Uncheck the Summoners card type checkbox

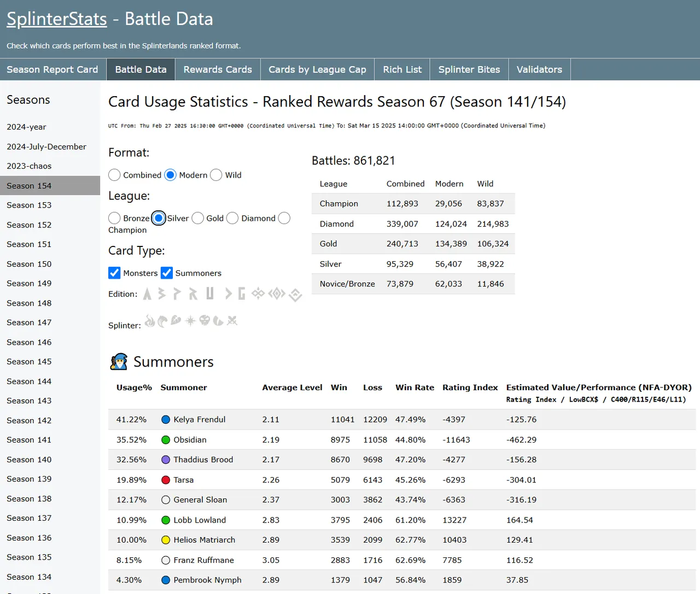pos(167,273)
